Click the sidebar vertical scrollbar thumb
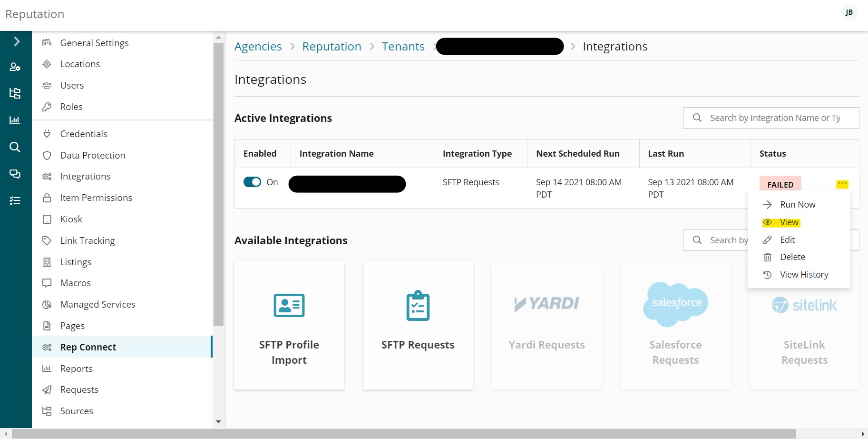868x439 pixels. tap(218, 184)
